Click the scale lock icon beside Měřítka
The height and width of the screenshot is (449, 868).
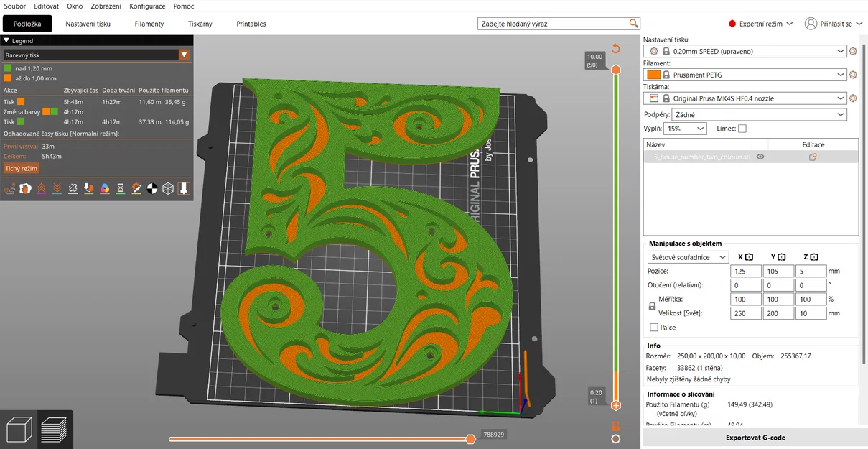(x=652, y=306)
